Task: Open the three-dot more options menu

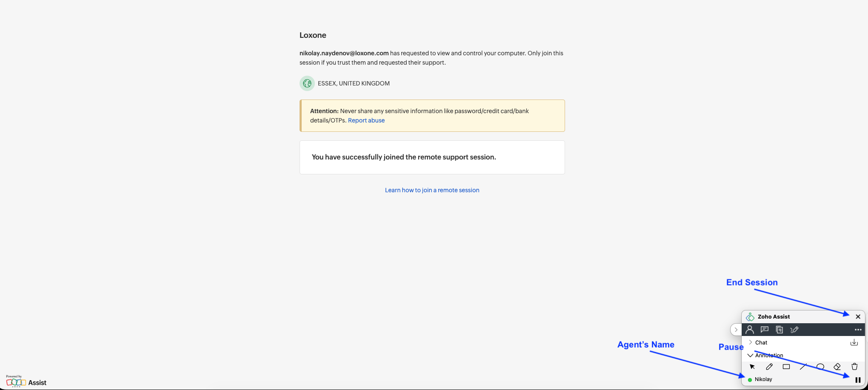Action: (858, 330)
